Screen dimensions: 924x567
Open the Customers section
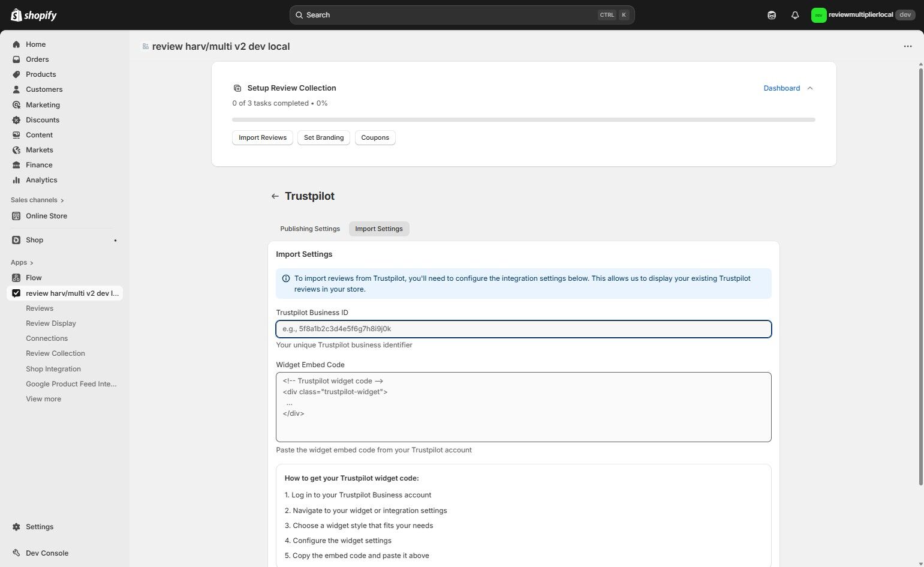(44, 89)
